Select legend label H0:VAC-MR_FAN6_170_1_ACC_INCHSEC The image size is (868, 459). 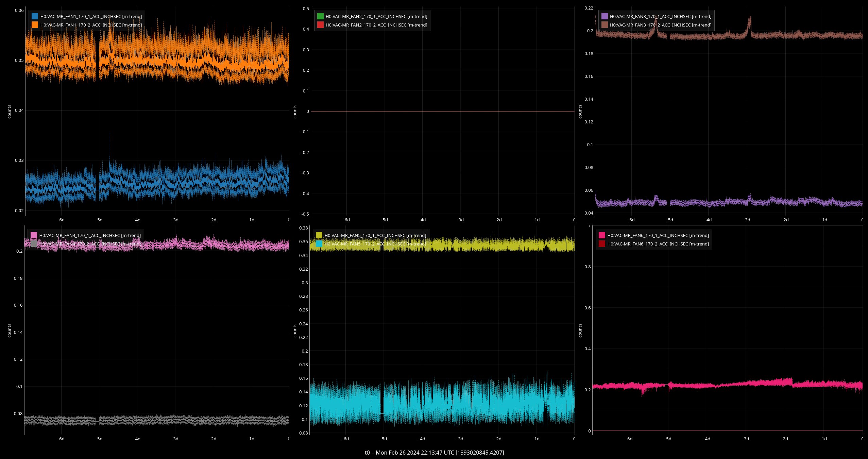point(658,235)
